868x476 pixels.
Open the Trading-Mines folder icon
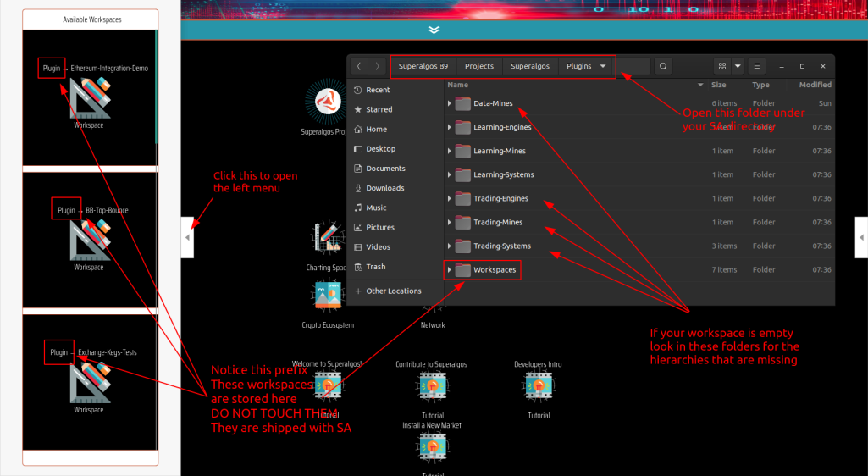[x=462, y=223]
